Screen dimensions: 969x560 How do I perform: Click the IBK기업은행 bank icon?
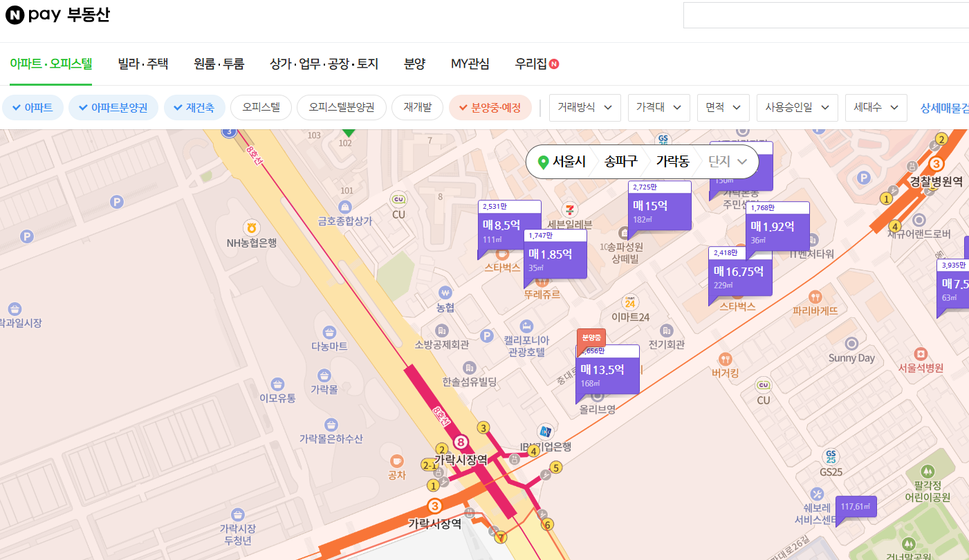[546, 431]
